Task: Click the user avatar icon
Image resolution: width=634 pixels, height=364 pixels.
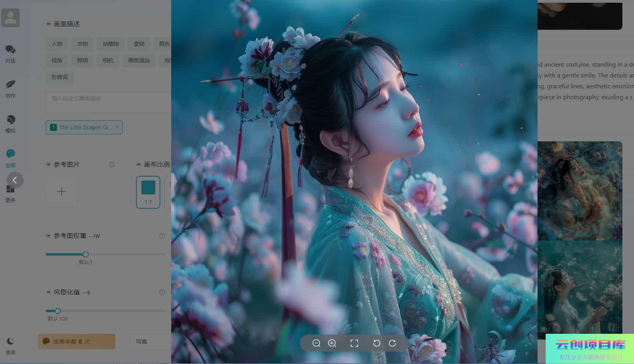Action: click(x=10, y=18)
